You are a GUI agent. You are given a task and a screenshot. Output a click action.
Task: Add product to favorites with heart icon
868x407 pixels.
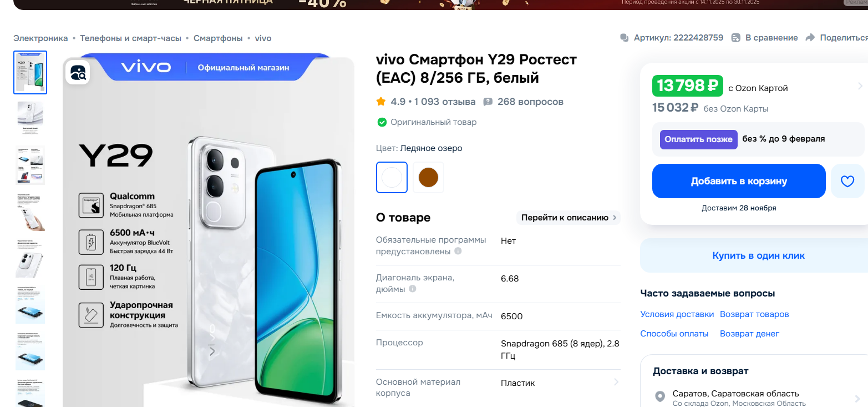point(847,181)
